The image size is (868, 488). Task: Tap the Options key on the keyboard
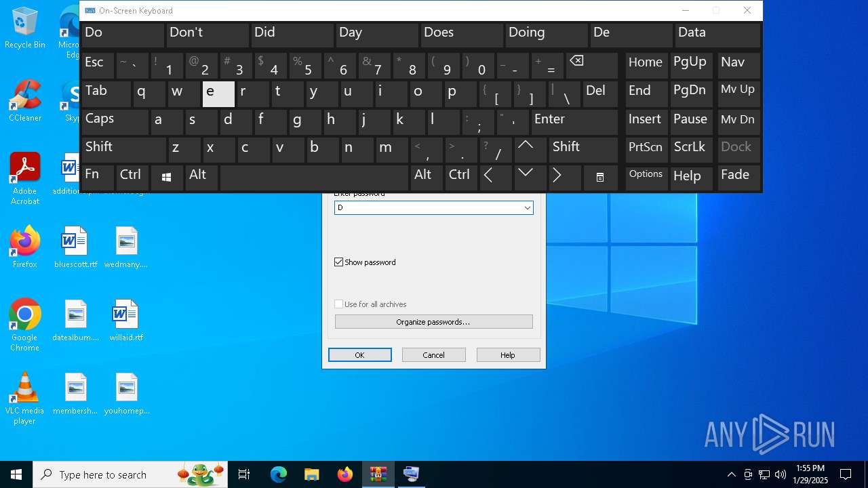point(646,178)
